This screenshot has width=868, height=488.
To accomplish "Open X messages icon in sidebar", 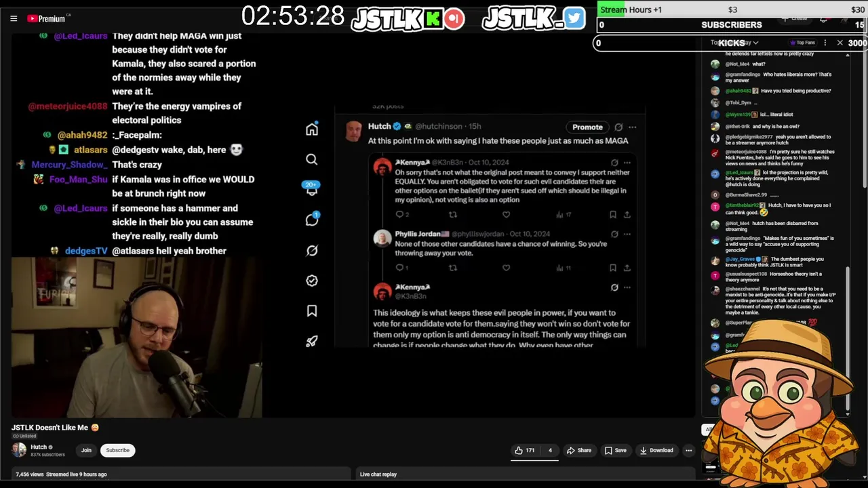I will pyautogui.click(x=311, y=220).
